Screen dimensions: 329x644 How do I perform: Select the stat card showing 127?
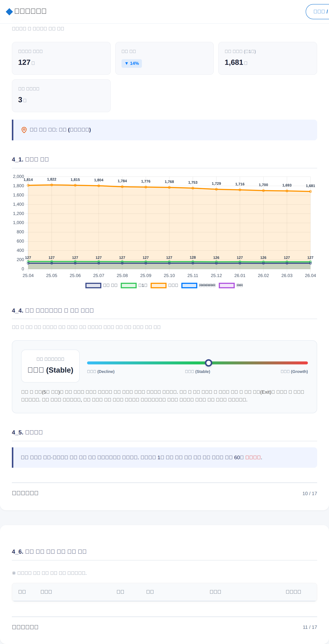pos(61,58)
